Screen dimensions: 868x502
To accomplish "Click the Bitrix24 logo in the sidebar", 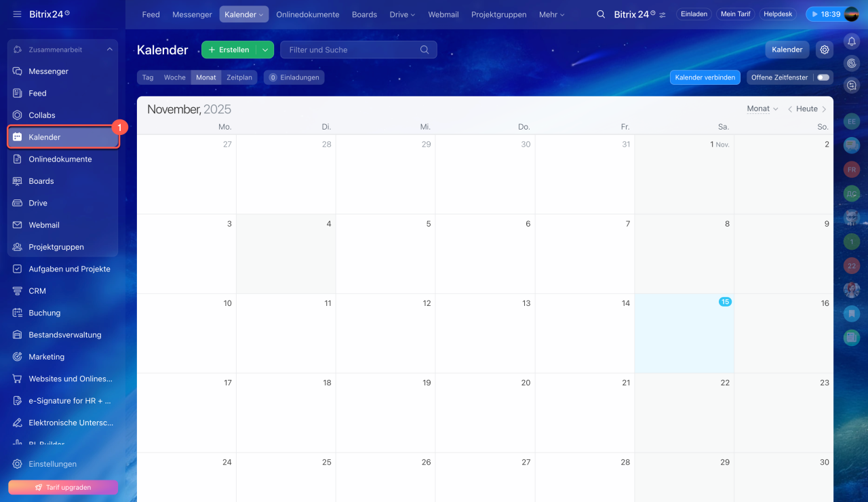I will coord(50,14).
